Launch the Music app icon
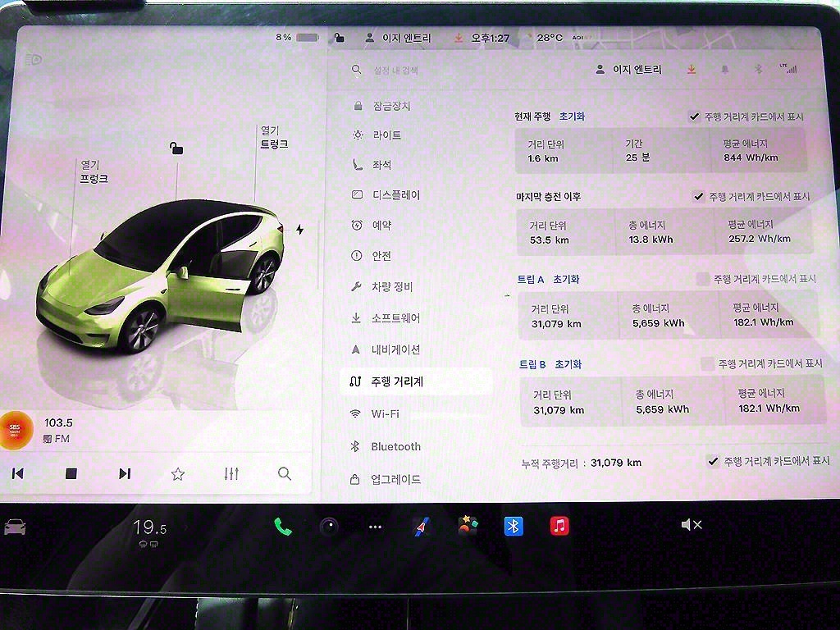The width and height of the screenshot is (840, 630). [559, 527]
